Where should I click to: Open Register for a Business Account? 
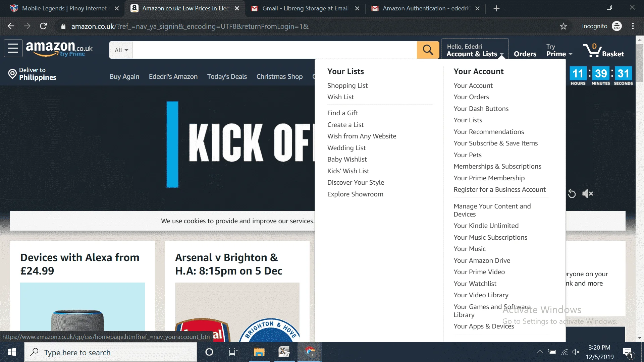point(499,189)
